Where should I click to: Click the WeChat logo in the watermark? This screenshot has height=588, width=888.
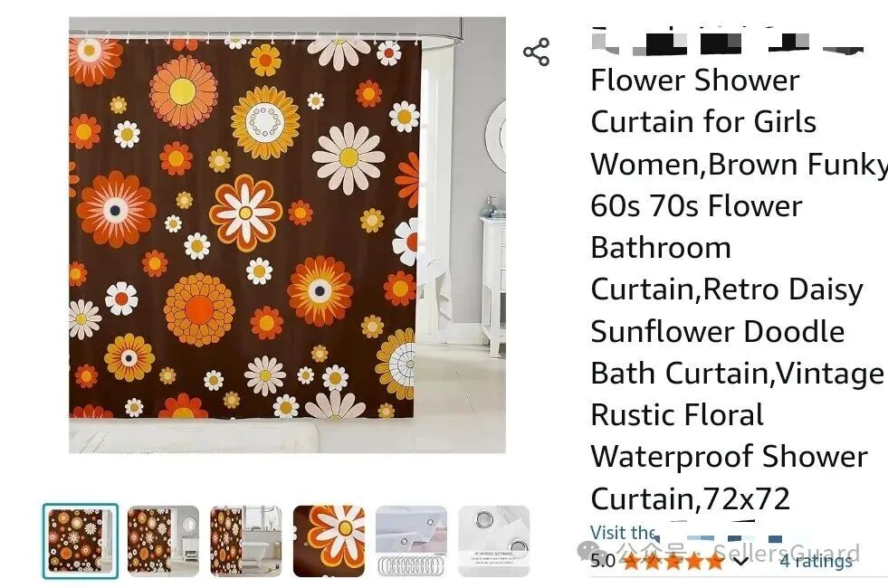[x=591, y=549]
